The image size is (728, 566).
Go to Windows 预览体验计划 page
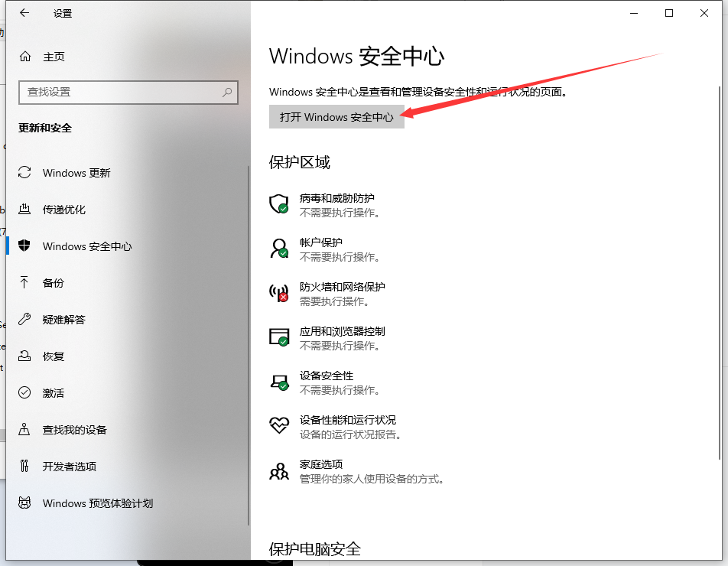(98, 503)
